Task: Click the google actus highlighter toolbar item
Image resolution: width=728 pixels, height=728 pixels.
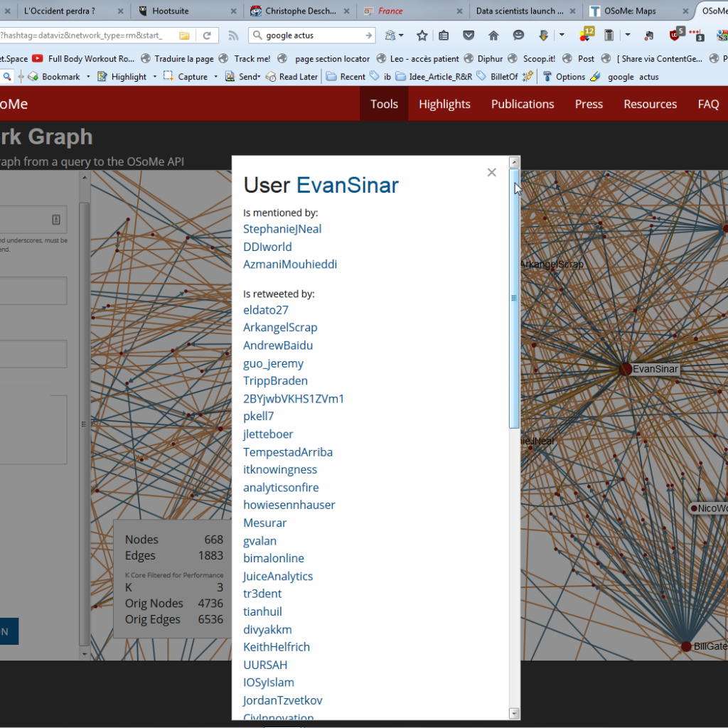Action: [x=624, y=77]
